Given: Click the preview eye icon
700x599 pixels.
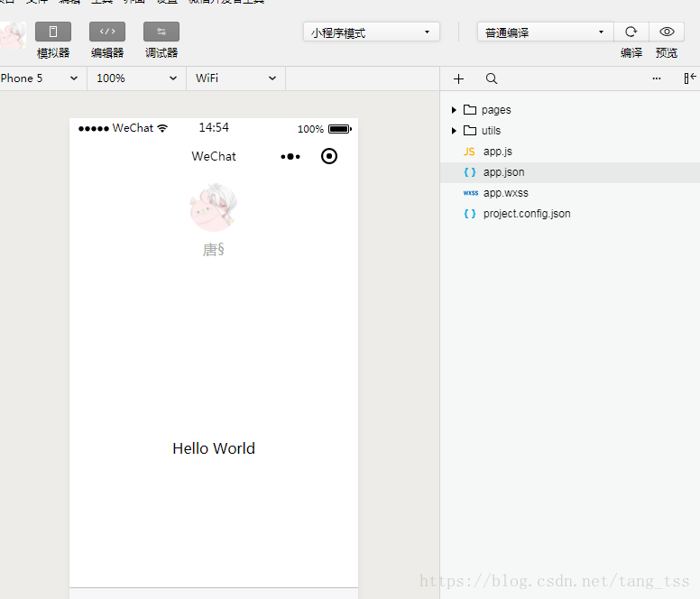Looking at the screenshot, I should pyautogui.click(x=667, y=32).
